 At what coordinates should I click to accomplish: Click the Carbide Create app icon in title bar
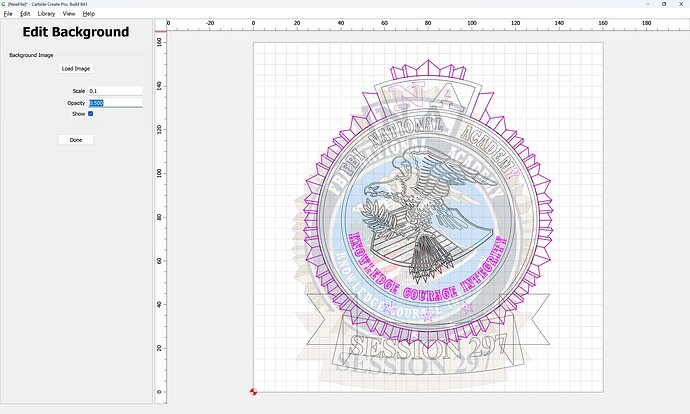[x=4, y=4]
